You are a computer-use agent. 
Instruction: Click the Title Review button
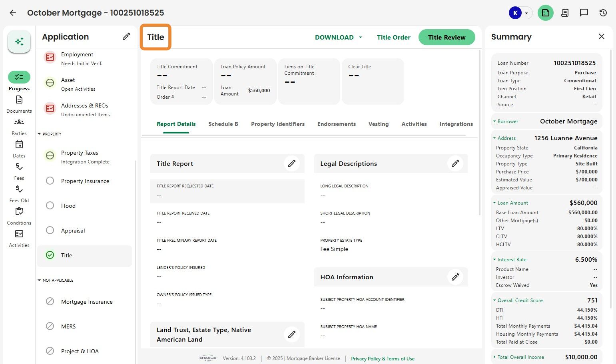pos(447,37)
